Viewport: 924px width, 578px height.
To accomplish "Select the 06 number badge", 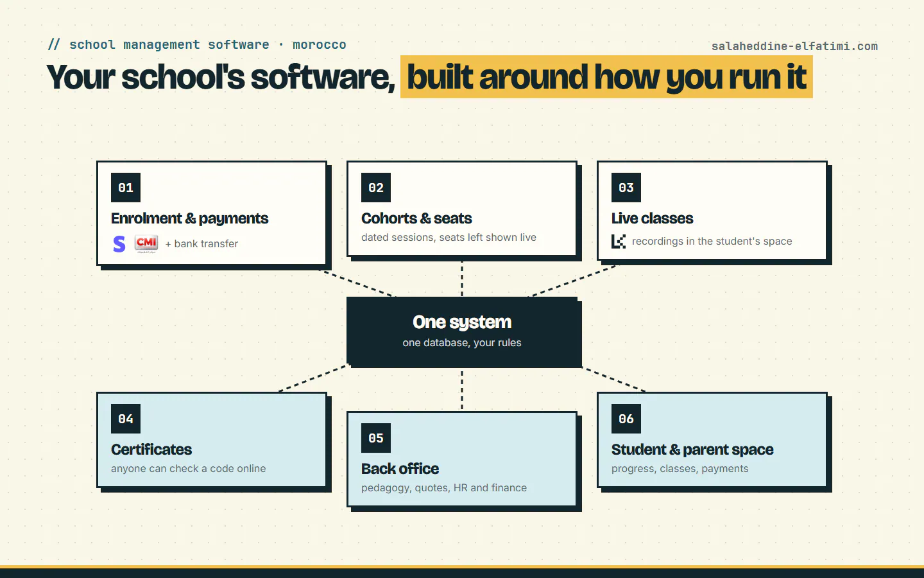I will [x=626, y=419].
